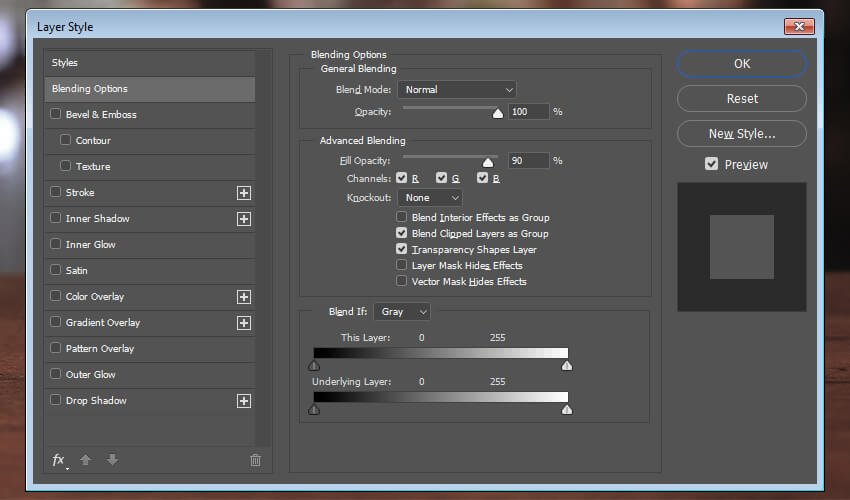The image size is (850, 500).
Task: Click the style preview thumbnail
Action: click(x=742, y=247)
